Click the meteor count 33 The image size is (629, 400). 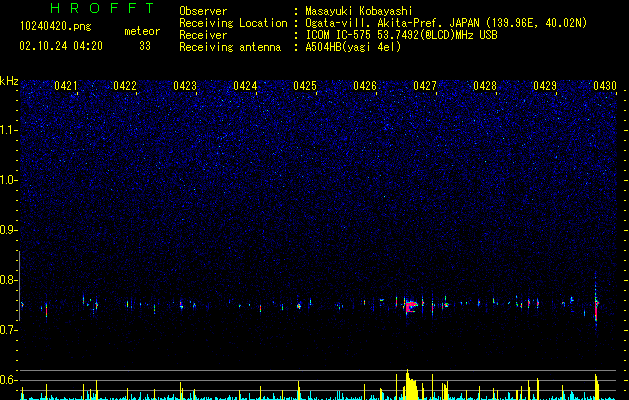pyautogui.click(x=145, y=46)
